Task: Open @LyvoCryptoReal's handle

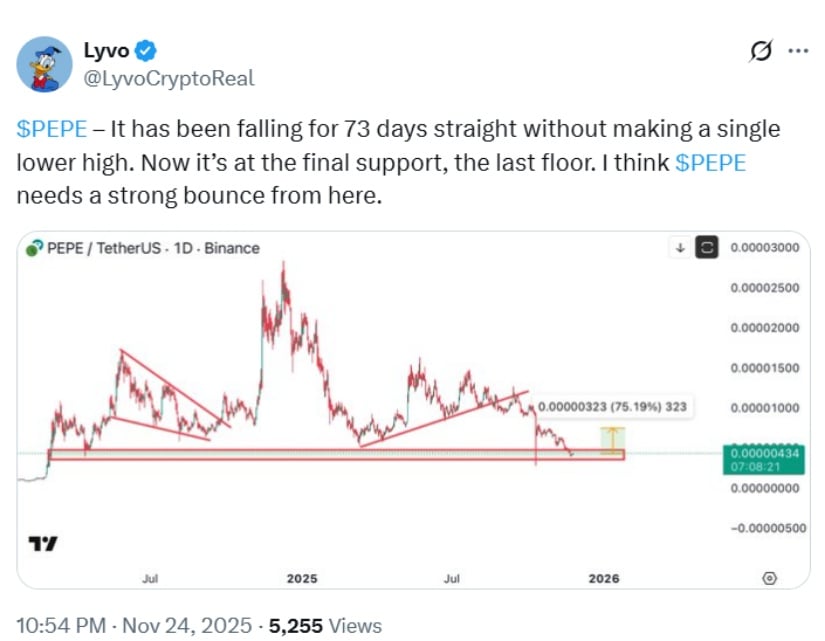Action: click(167, 78)
